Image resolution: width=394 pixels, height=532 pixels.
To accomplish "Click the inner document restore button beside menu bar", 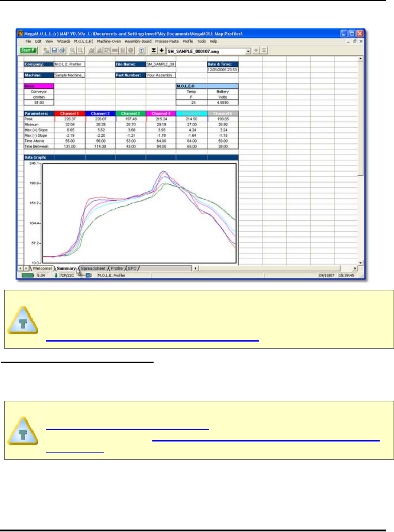I will (x=355, y=41).
